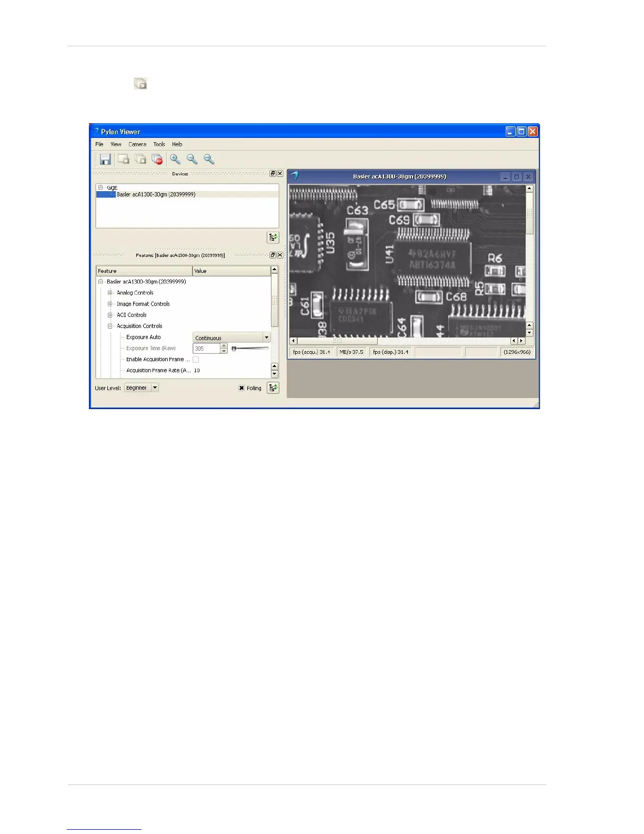Screen dimensions: 644x834
Task: Start Continuous Shot from the toolbar
Action: tap(140, 159)
